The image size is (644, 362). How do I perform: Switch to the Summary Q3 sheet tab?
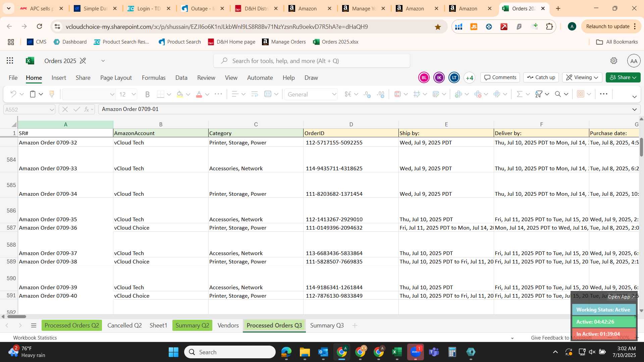tap(327, 325)
